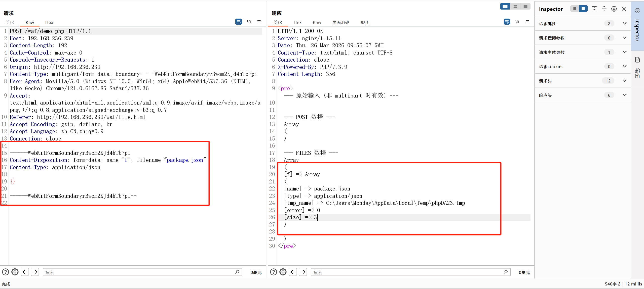Open Inspector settings gear icon
Image resolution: width=644 pixels, height=289 pixels.
(x=614, y=9)
